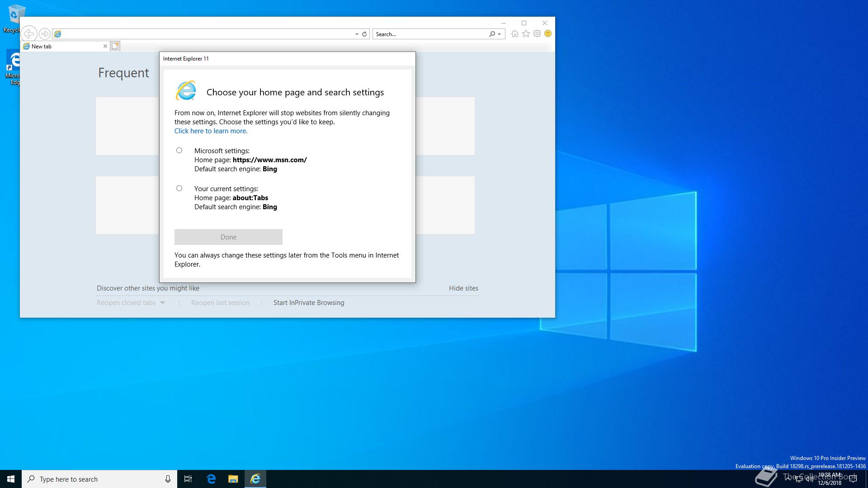This screenshot has height=488, width=868.
Task: Open the Click here to learn more link
Action: (211, 131)
